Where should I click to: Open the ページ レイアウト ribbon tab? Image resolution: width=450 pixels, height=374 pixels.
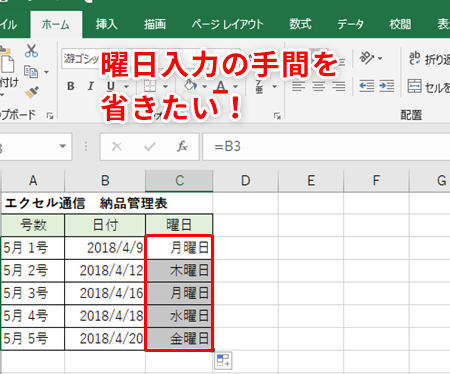tap(228, 24)
